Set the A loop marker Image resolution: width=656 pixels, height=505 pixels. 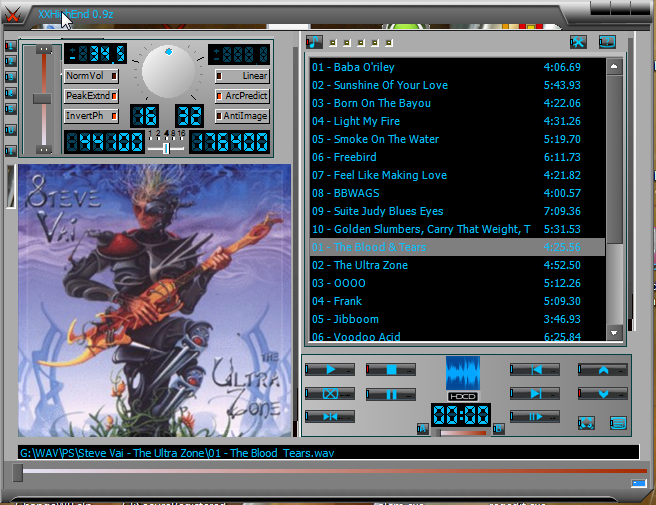(x=423, y=429)
